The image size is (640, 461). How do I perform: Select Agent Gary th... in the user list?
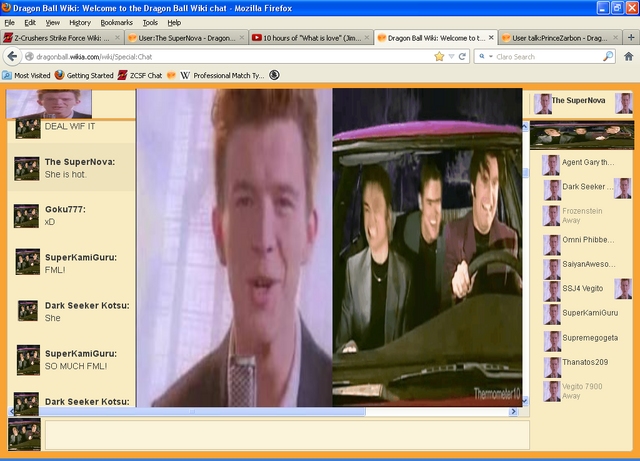pyautogui.click(x=588, y=162)
